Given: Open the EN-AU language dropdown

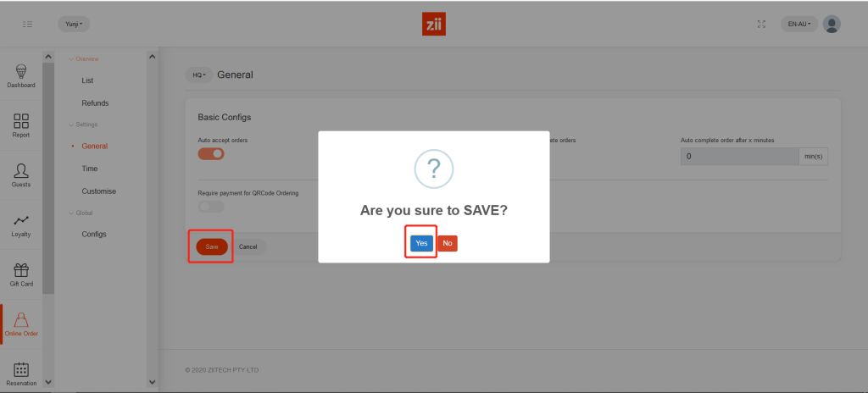Looking at the screenshot, I should pyautogui.click(x=798, y=25).
